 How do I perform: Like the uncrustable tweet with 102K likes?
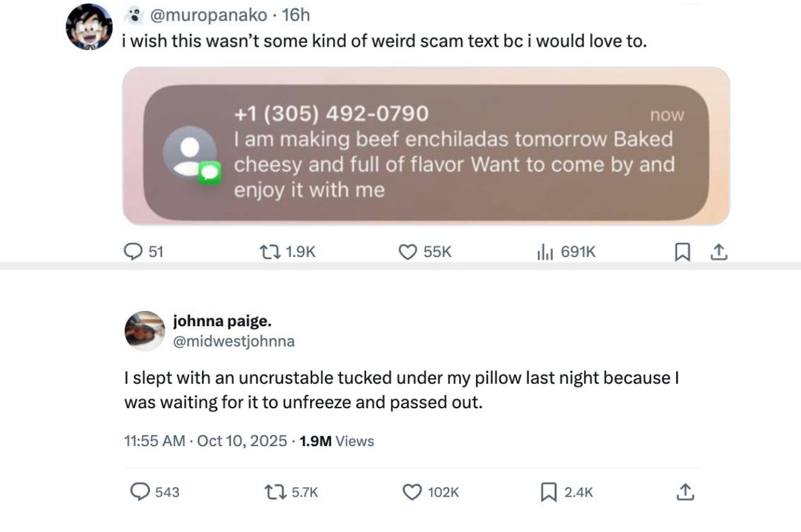[x=411, y=492]
